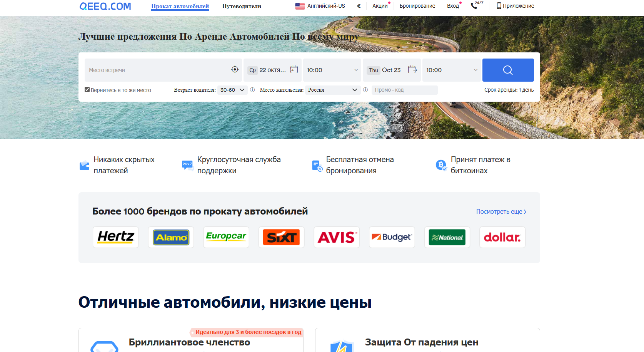
Task: Select the Hertz brand logo
Action: pos(116,237)
